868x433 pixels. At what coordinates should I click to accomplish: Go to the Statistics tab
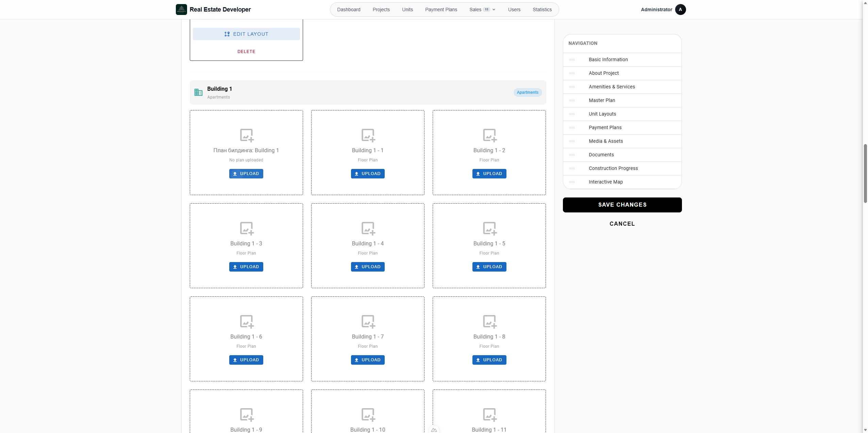542,10
